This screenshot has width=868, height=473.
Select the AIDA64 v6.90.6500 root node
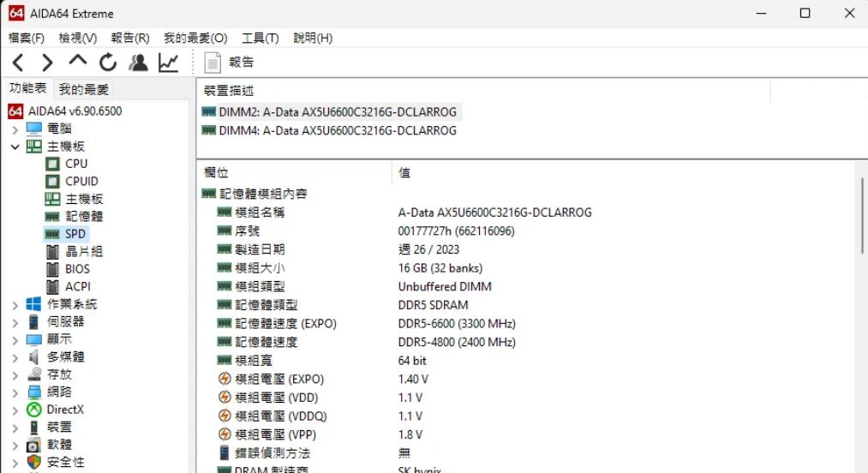[x=75, y=111]
